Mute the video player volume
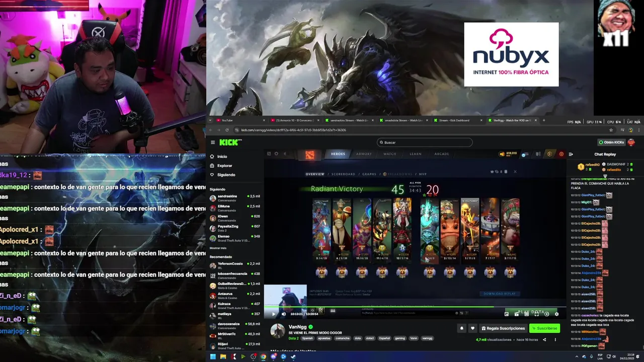644x362 pixels. point(283,314)
